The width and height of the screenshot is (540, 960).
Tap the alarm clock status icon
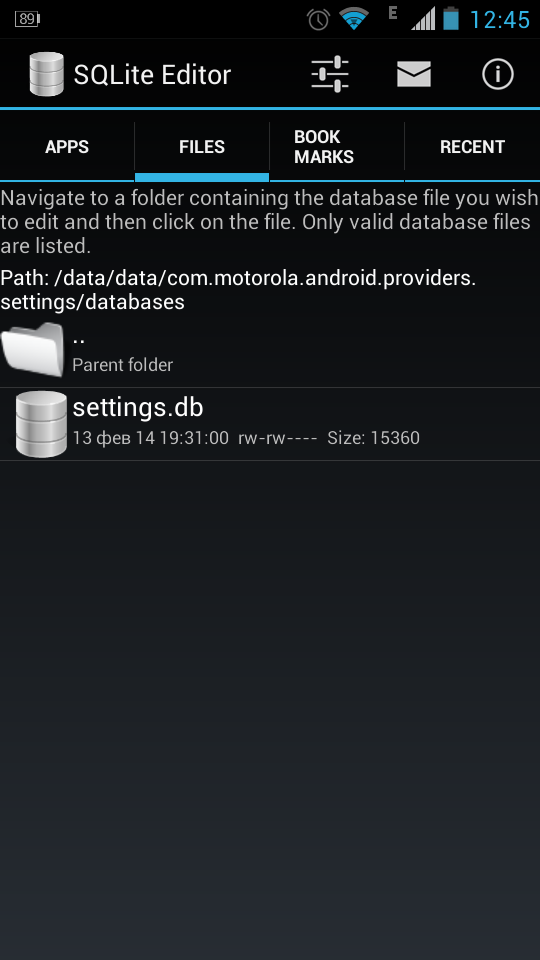coord(318,20)
